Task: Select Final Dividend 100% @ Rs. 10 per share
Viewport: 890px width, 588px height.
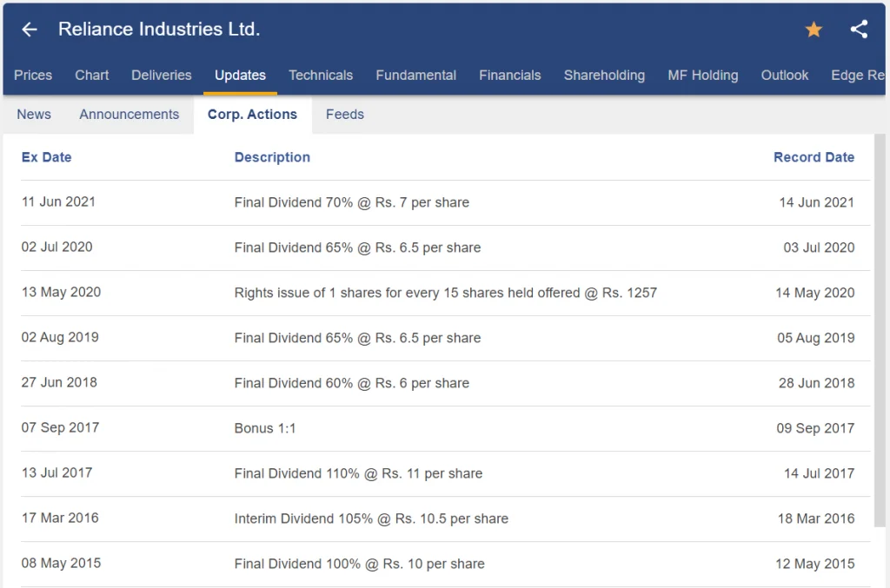Action: click(359, 565)
